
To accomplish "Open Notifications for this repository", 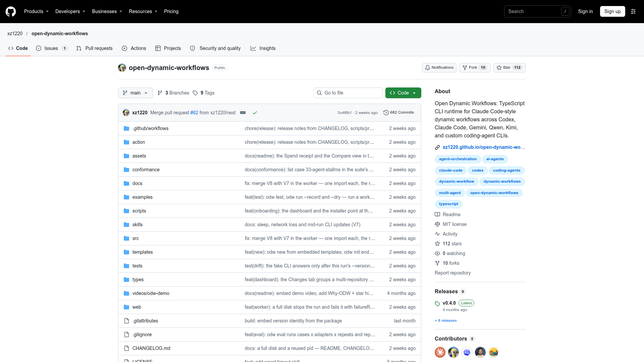I will (439, 68).
